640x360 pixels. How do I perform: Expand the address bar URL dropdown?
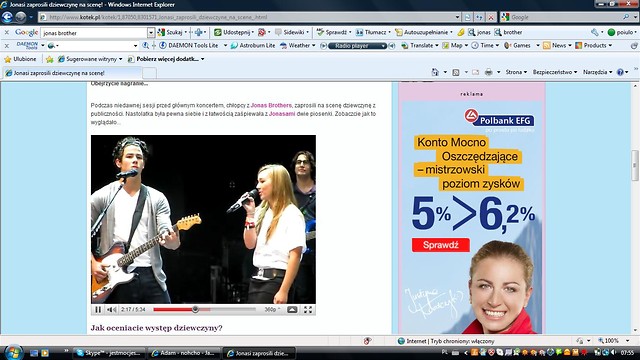(x=457, y=17)
